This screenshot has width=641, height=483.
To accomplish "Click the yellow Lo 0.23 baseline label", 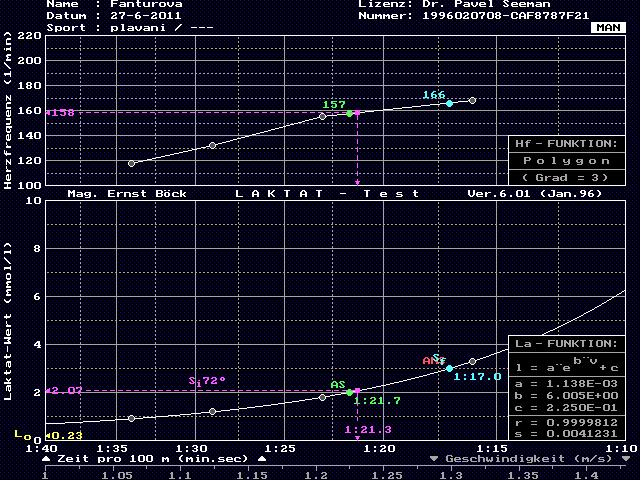I will (49, 435).
